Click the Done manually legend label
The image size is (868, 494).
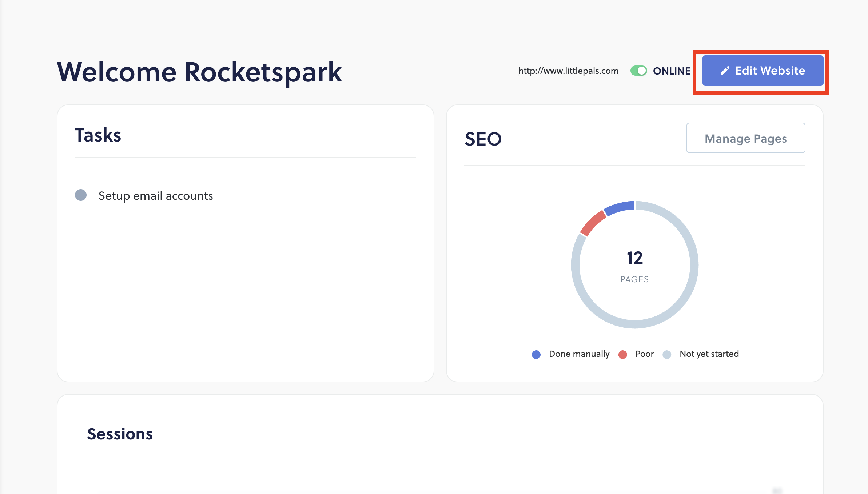[x=579, y=354]
